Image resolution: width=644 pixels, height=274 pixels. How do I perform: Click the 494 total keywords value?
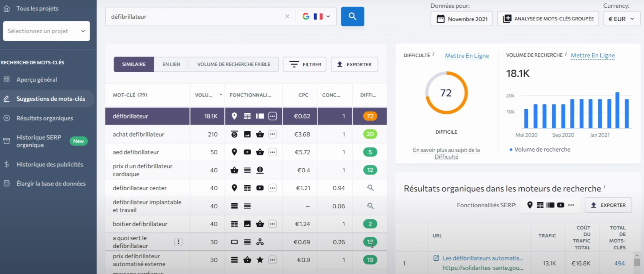coord(619,263)
